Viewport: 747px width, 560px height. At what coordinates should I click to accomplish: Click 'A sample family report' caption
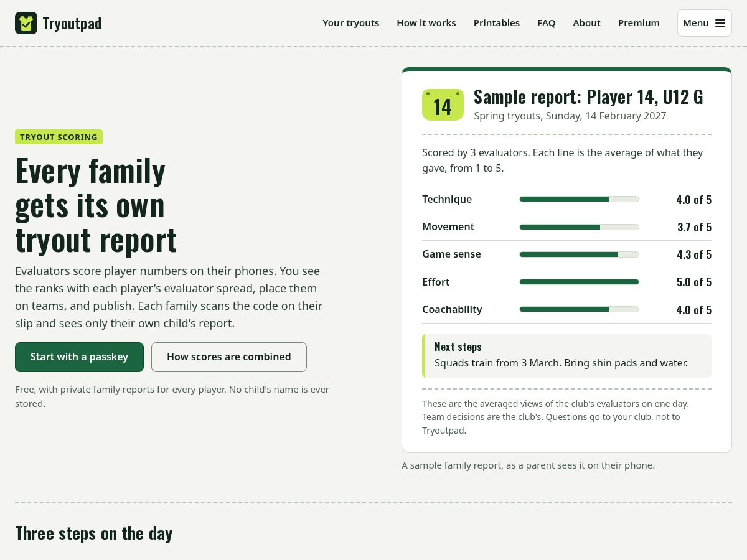coord(528,465)
